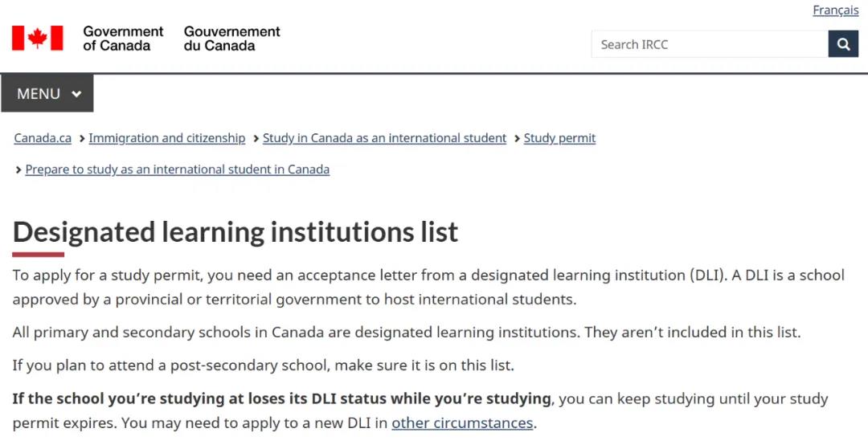Open Study in Canada as an international student

[x=384, y=138]
